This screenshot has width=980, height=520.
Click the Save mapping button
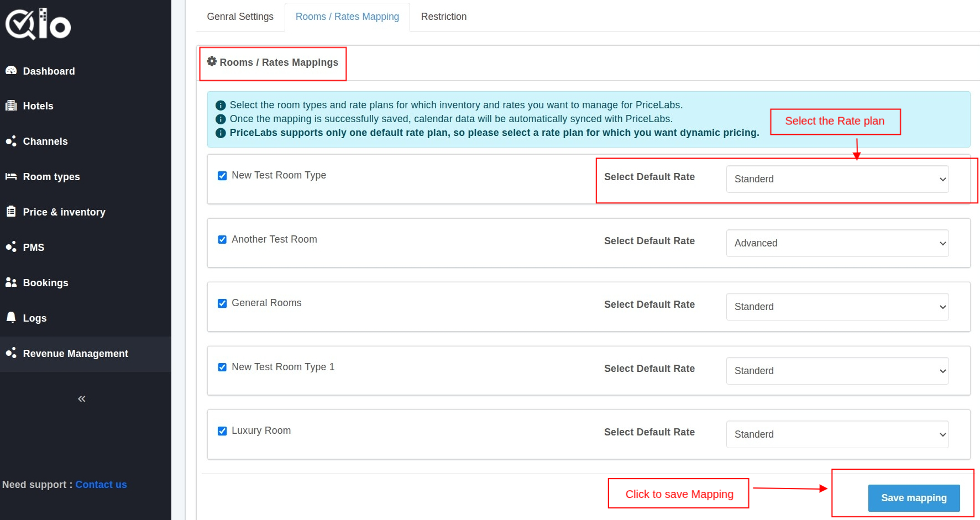coord(913,498)
